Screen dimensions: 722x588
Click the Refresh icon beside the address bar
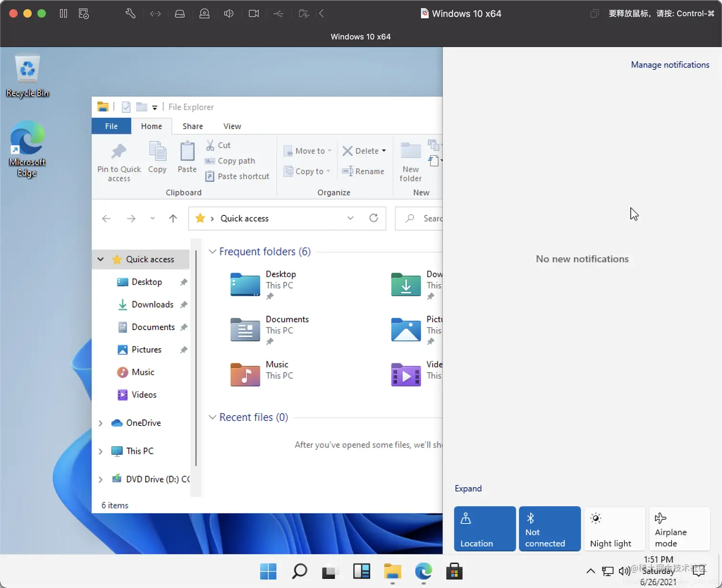pos(374,218)
